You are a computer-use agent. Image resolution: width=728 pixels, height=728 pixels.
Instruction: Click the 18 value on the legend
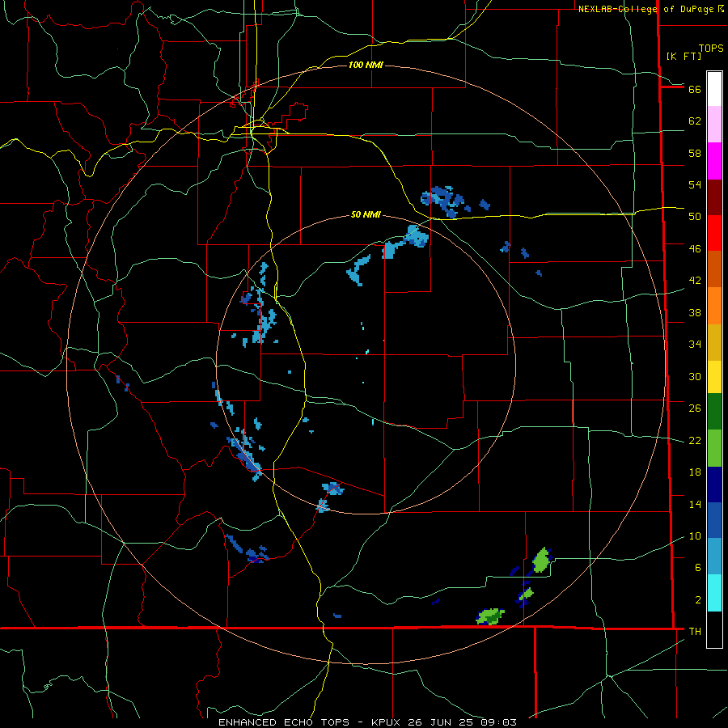coord(695,472)
